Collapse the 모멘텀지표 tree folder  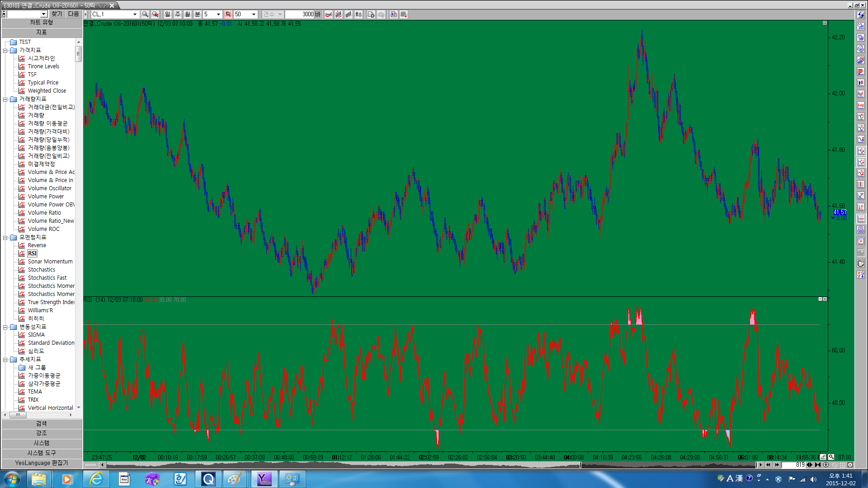click(5, 237)
